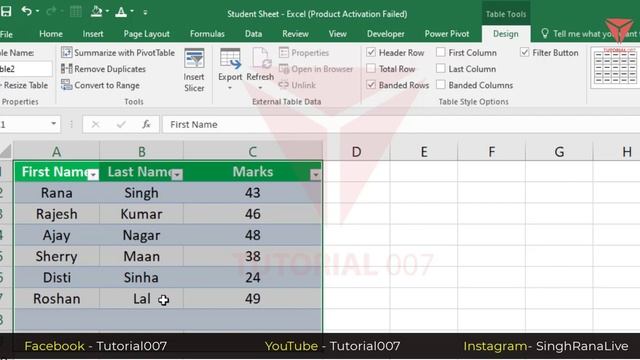Toggle the Filter Button checkbox

[x=524, y=52]
